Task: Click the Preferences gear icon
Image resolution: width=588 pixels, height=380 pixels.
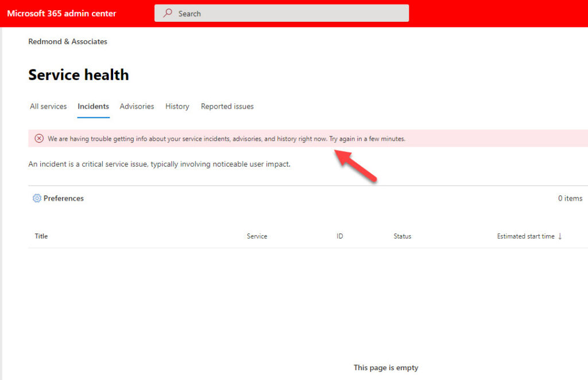Action: click(x=37, y=198)
